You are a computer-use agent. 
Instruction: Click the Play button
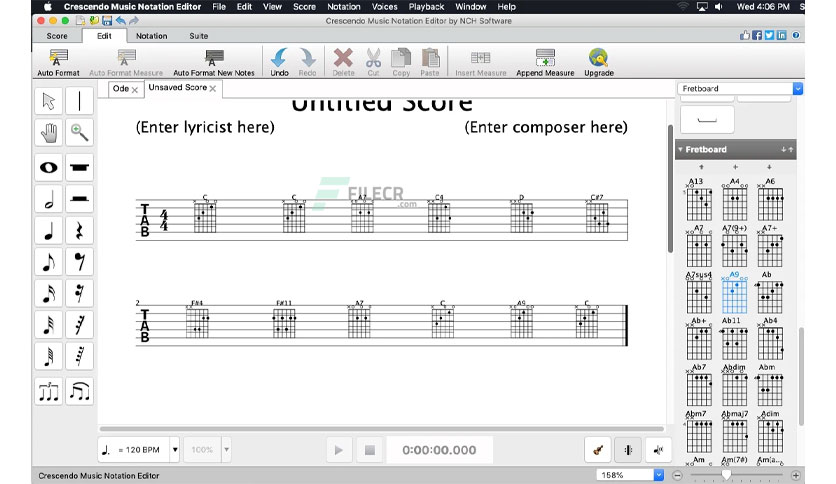(x=339, y=450)
